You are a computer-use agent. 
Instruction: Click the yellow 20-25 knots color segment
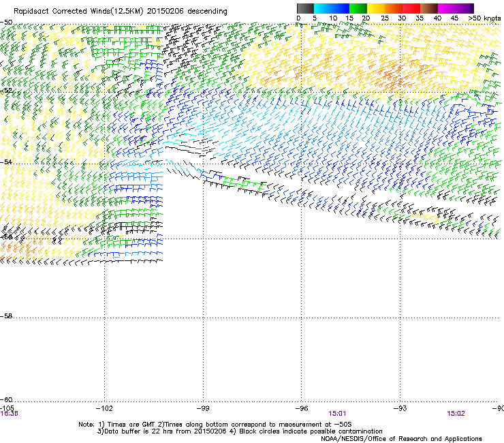[x=376, y=8]
